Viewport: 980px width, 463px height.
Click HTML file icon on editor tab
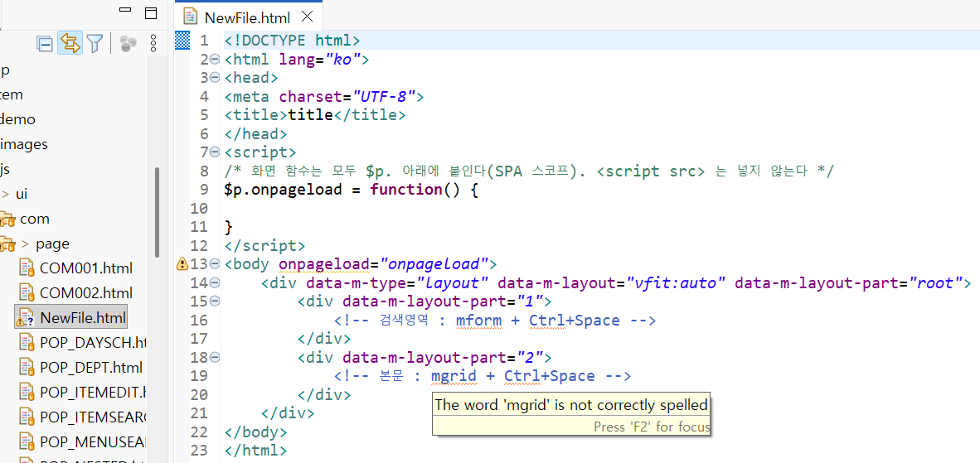(190, 17)
